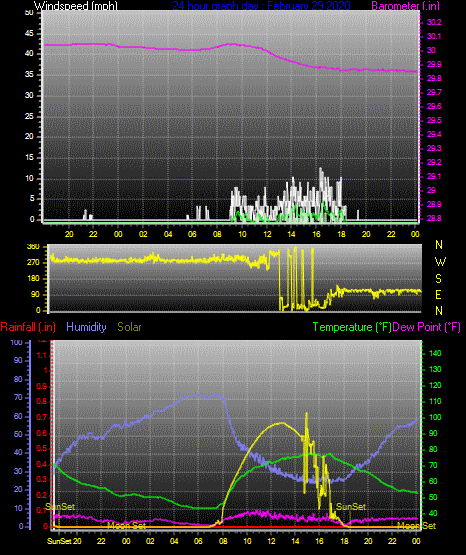
Task: Click the green 'Temperature (°F)' legend label
Action: (352, 327)
